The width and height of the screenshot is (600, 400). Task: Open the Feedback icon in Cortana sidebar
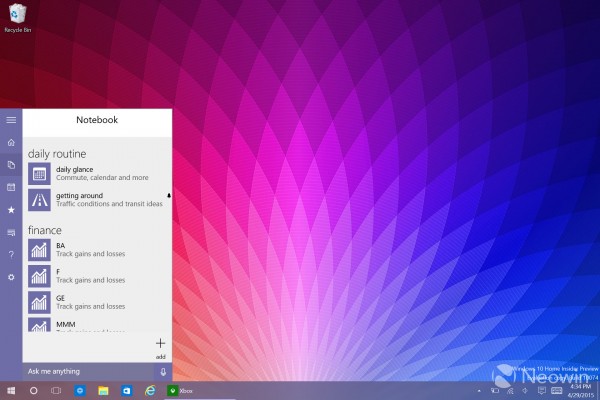11,232
